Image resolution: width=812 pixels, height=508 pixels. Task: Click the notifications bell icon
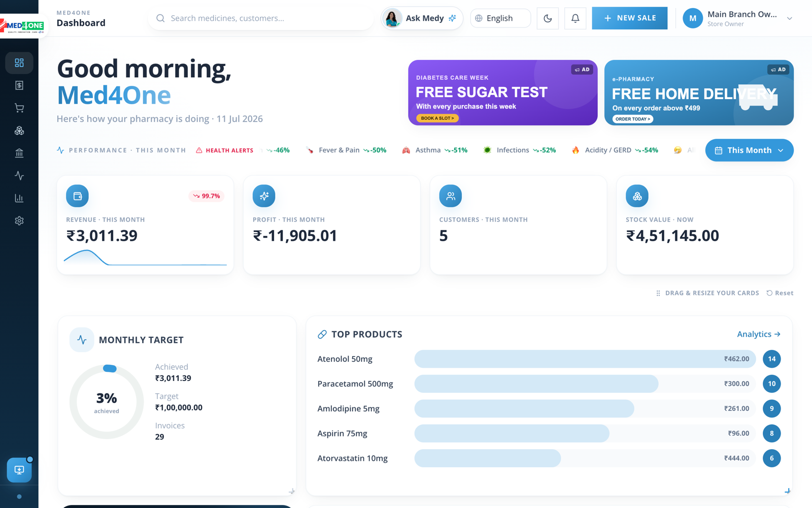click(x=575, y=18)
